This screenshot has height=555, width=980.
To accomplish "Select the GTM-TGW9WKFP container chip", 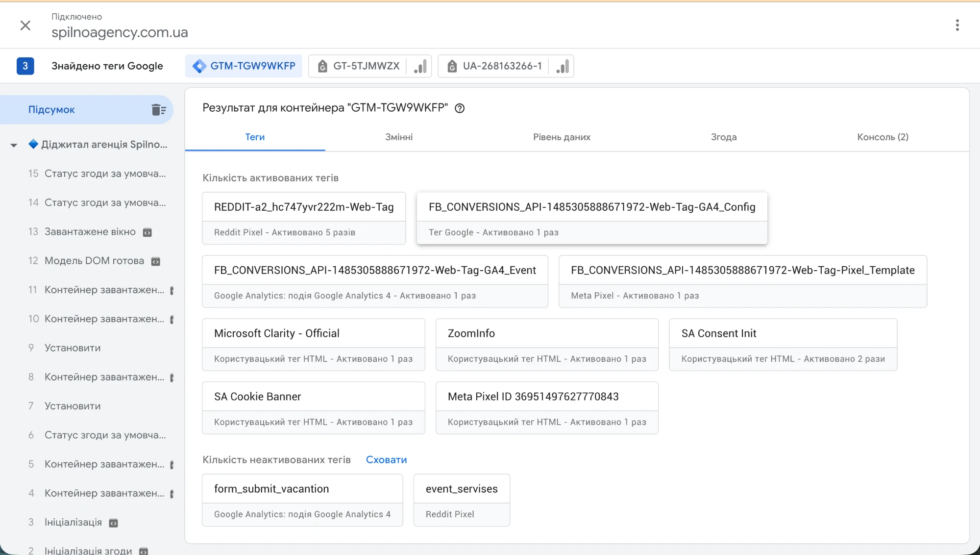I will point(244,66).
